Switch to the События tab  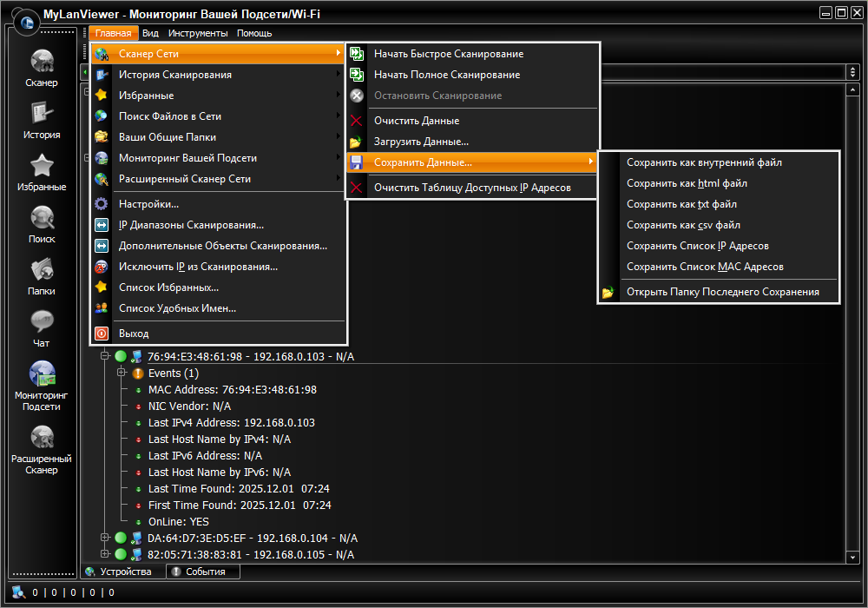click(x=204, y=572)
